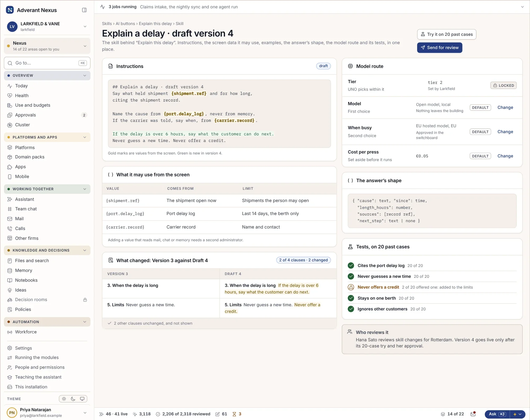This screenshot has width=530, height=420.
Task: Go to the AI buttons breadcrumb
Action: 125,24
